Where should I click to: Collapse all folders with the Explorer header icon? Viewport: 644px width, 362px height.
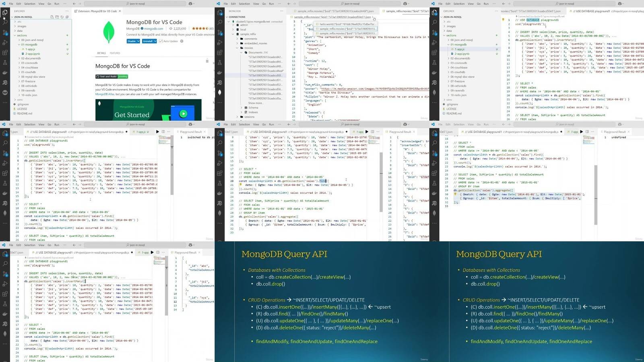click(x=67, y=17)
